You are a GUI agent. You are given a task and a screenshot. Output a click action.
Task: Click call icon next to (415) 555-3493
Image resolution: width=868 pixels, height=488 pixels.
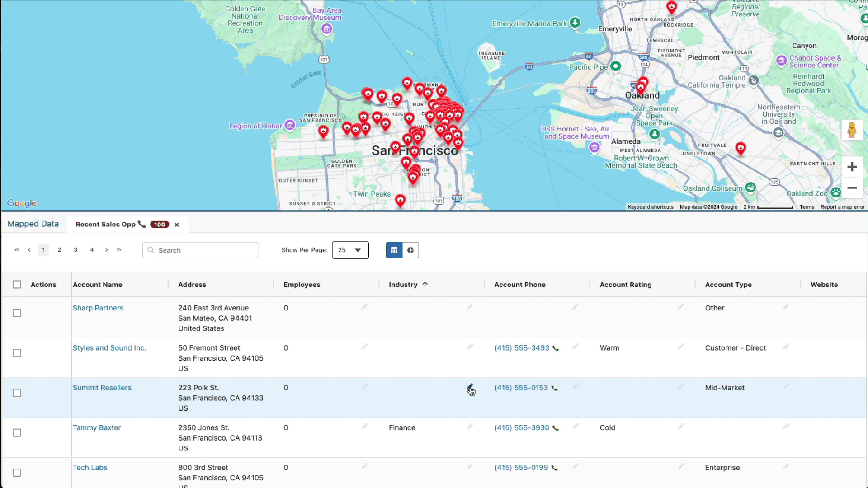tap(556, 348)
